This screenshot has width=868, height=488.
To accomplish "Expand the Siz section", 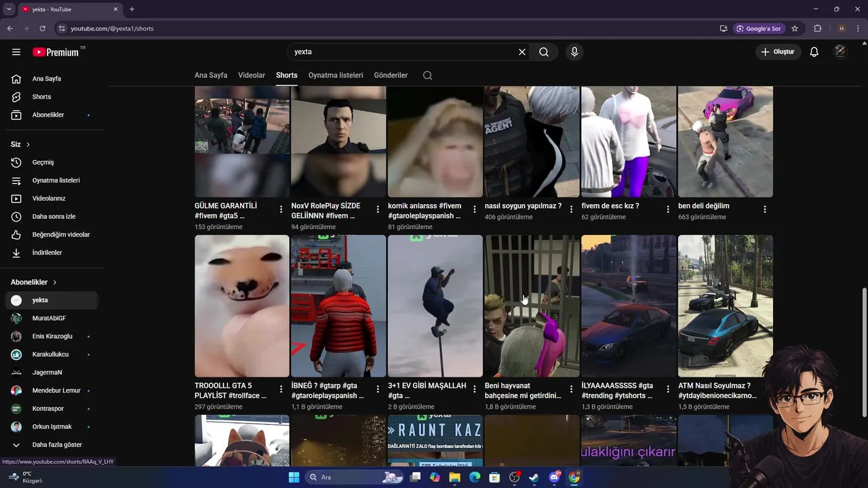I will 20,144.
